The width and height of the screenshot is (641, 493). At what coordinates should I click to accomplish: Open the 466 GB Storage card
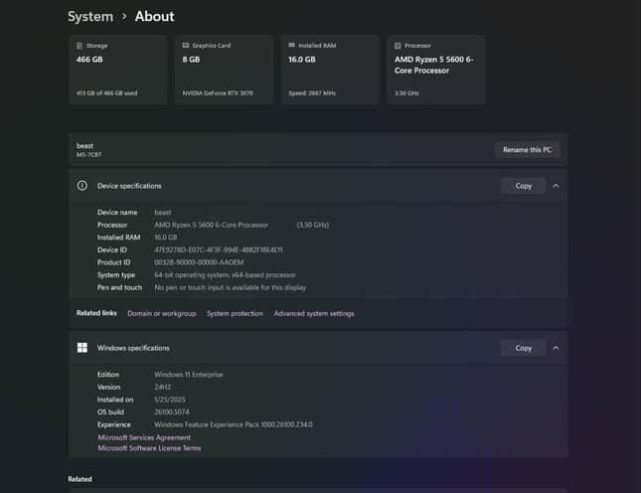click(118, 69)
